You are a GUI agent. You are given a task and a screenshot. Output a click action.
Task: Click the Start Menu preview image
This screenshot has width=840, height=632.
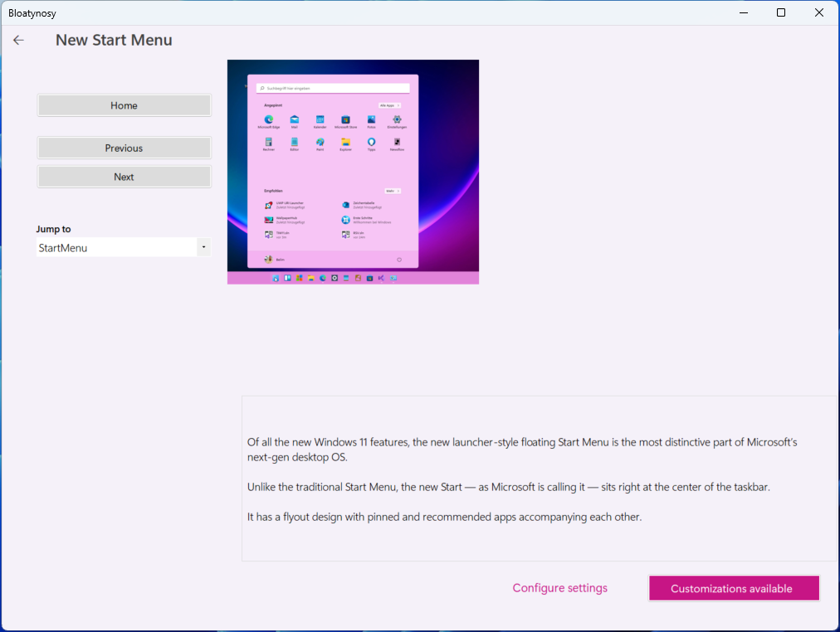(353, 172)
